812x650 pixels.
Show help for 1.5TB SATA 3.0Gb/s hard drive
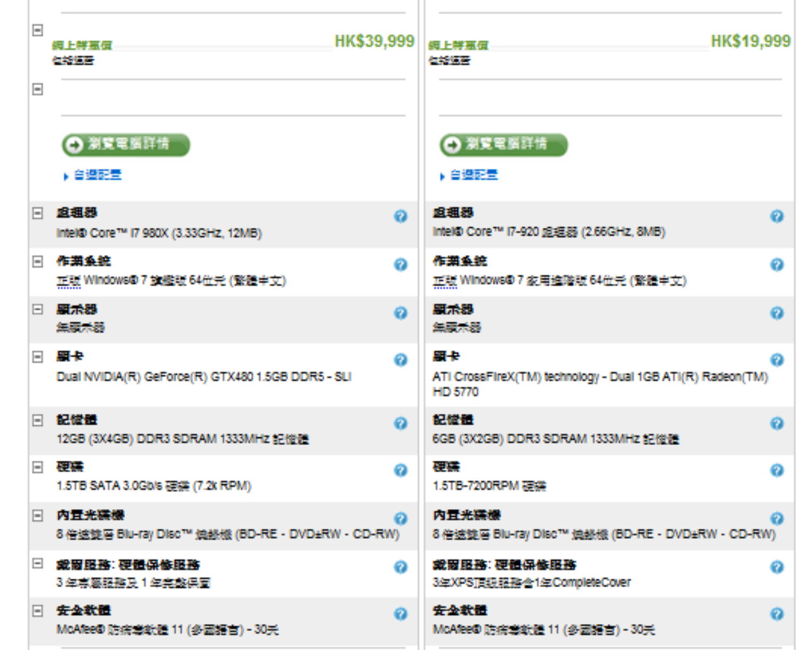click(x=400, y=470)
